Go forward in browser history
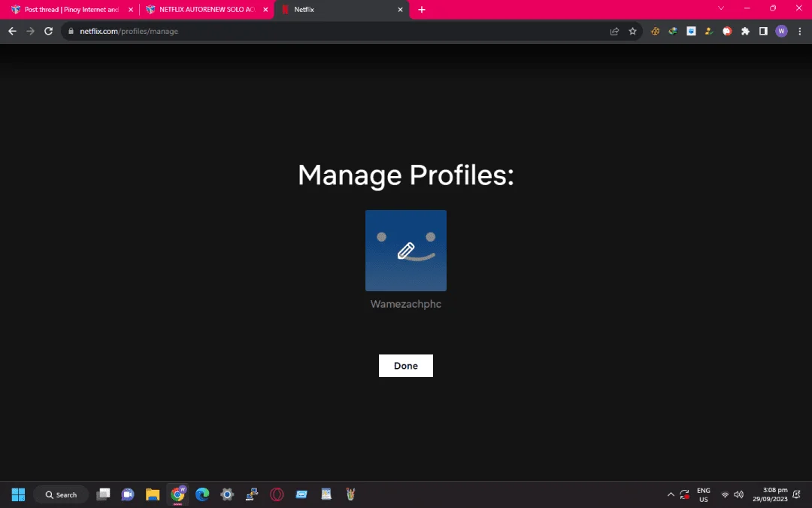Image resolution: width=812 pixels, height=508 pixels. click(31, 31)
